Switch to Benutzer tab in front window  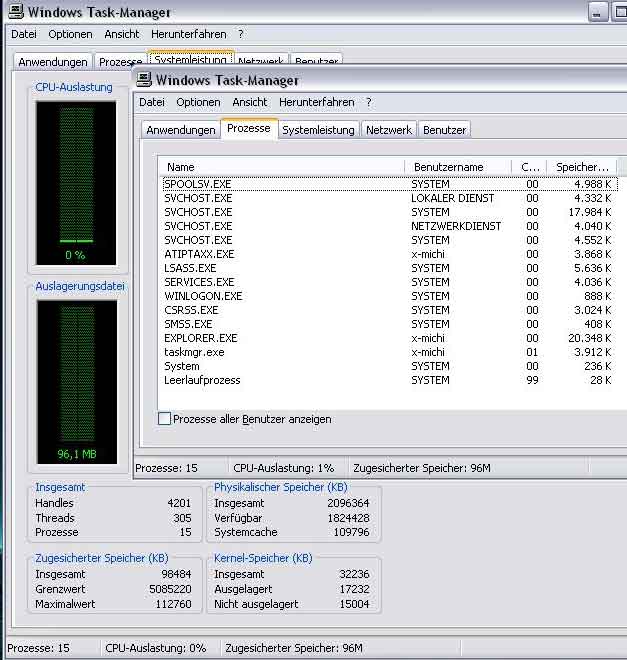(444, 130)
